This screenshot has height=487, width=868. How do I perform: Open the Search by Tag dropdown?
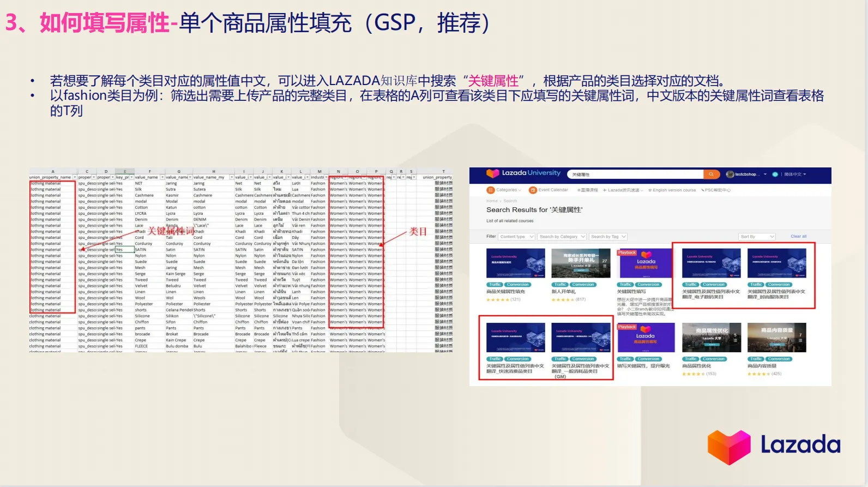608,237
